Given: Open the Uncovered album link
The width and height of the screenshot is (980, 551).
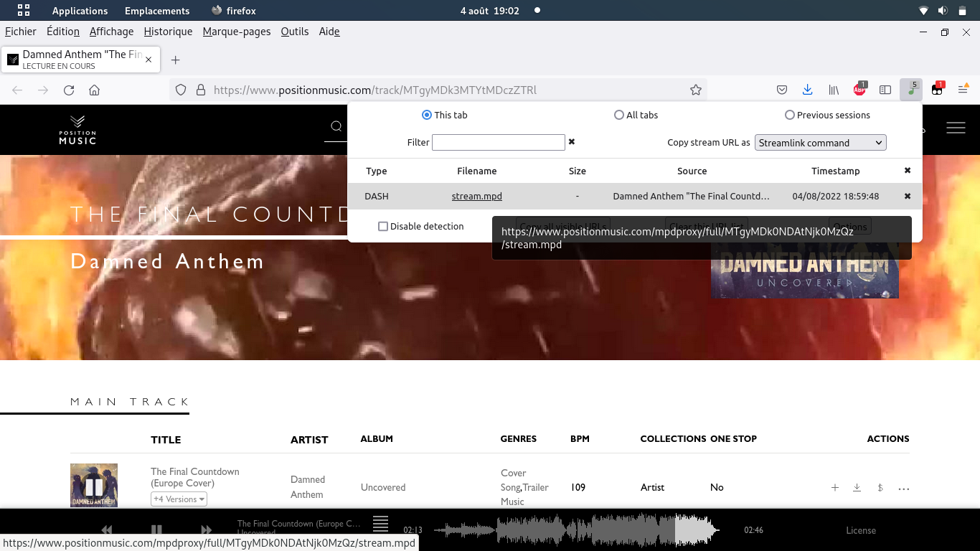Looking at the screenshot, I should coord(383,488).
